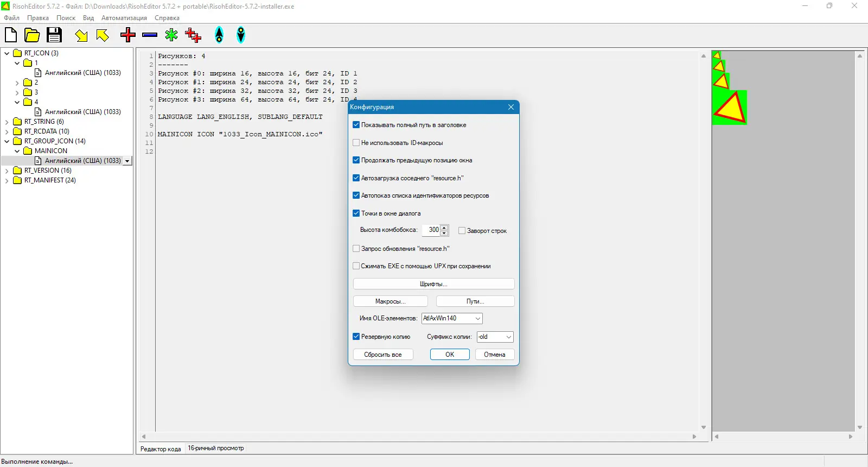The height and width of the screenshot is (467, 868).
Task: Click the red plus add toolbar icon
Action: click(128, 35)
